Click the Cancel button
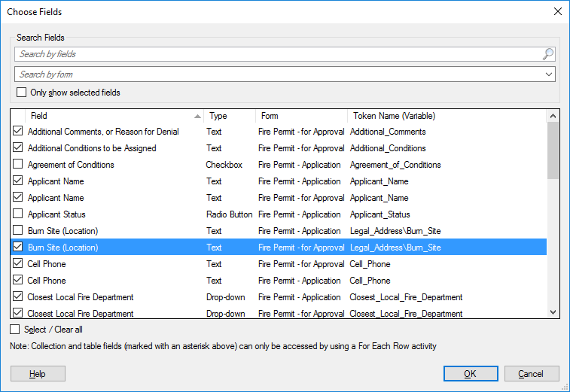 point(532,373)
